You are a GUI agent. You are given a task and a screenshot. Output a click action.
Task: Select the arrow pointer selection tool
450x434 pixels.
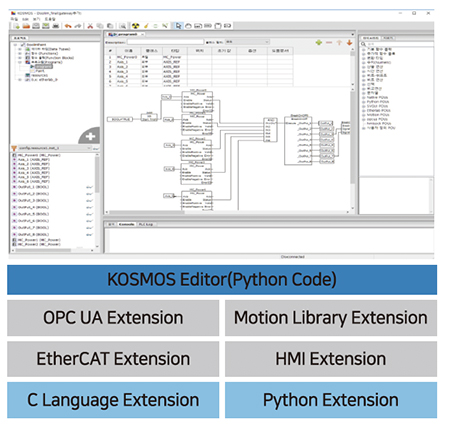click(x=178, y=26)
